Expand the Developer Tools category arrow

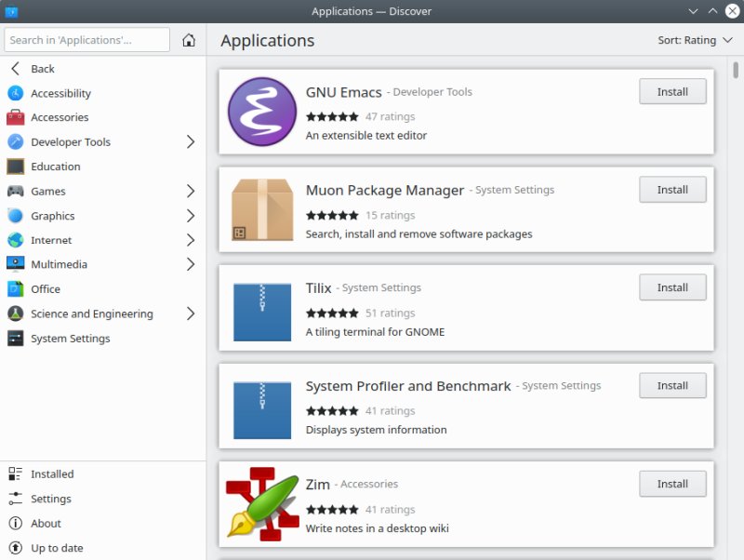point(191,142)
